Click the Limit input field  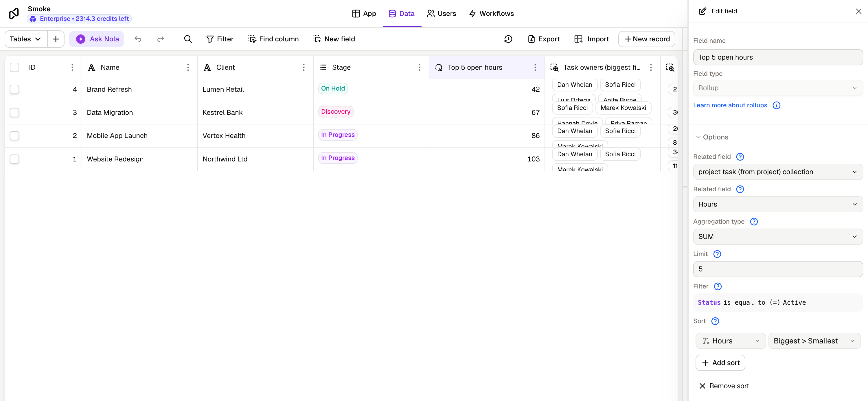click(x=778, y=269)
